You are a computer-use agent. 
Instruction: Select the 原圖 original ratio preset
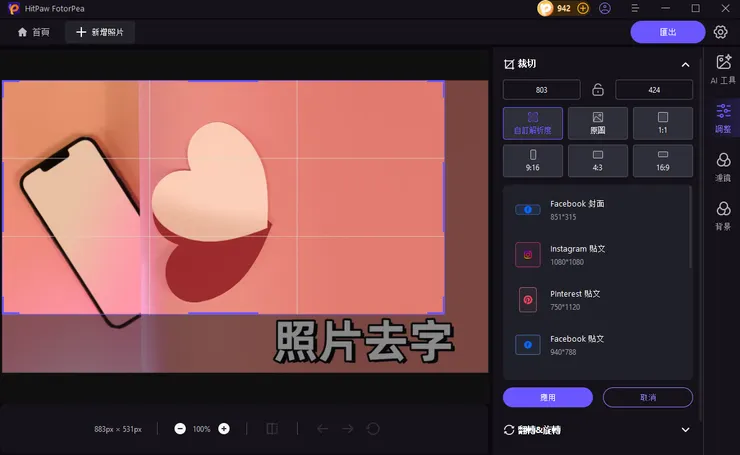597,123
